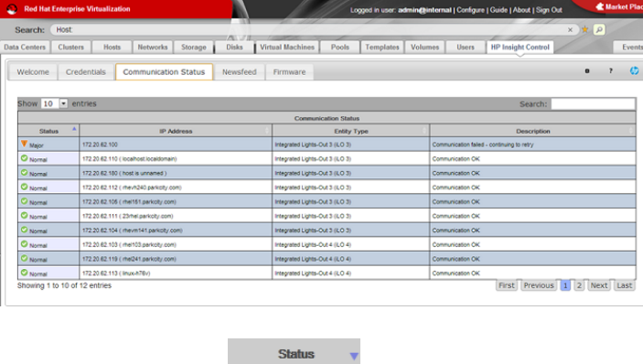The width and height of the screenshot is (643, 364).
Task: Go to Next page of entries
Action: (x=599, y=285)
